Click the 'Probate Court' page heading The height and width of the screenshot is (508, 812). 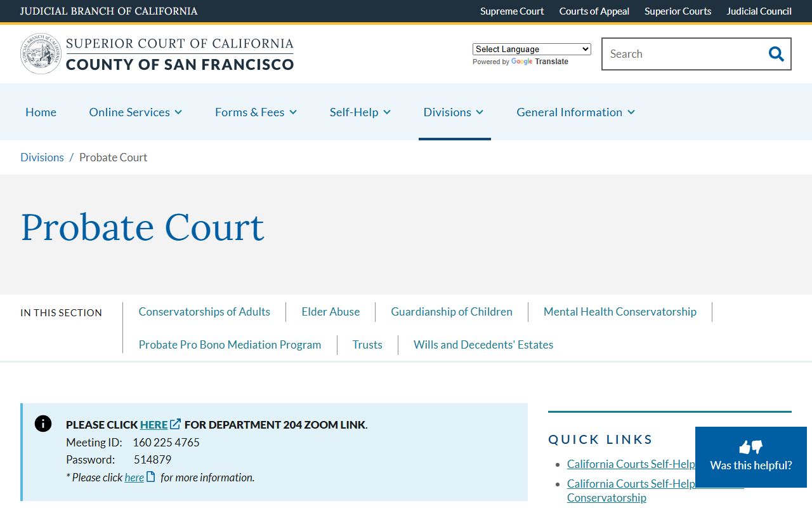tap(143, 227)
